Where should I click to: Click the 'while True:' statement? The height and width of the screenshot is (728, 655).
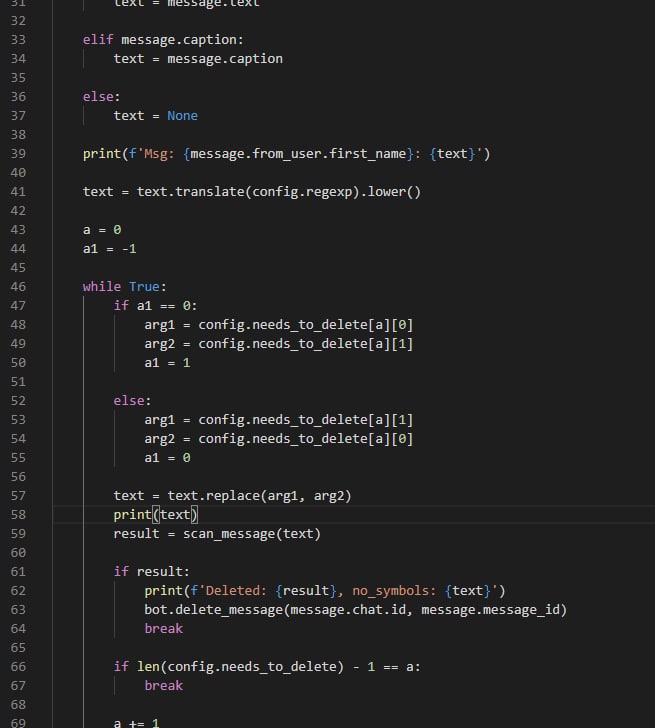point(124,287)
